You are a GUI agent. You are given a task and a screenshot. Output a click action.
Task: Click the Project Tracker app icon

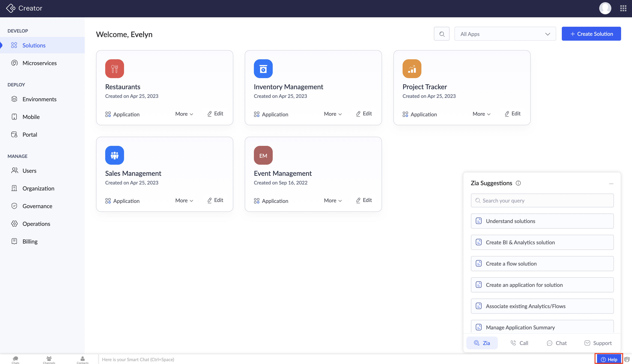(x=412, y=69)
